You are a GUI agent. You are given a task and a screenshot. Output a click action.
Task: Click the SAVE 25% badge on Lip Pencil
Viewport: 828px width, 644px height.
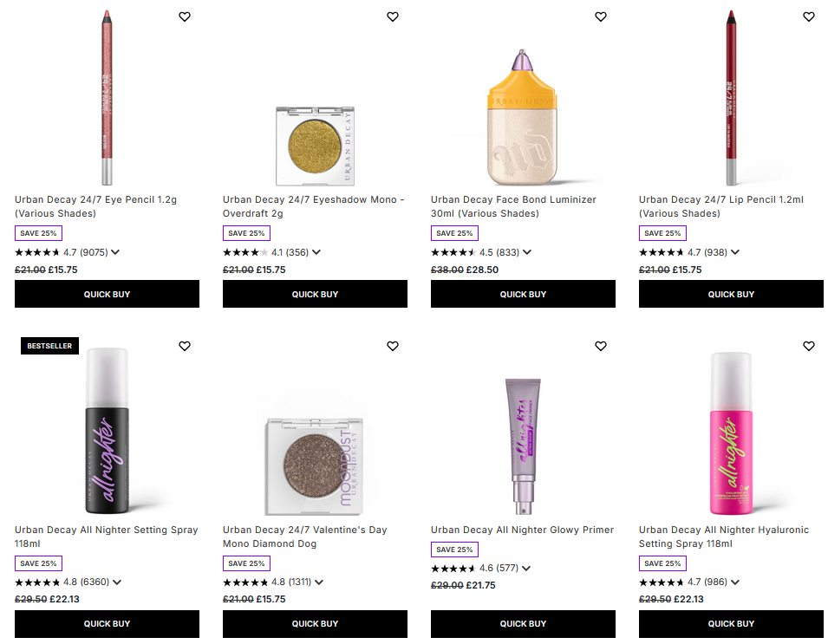[x=662, y=232]
